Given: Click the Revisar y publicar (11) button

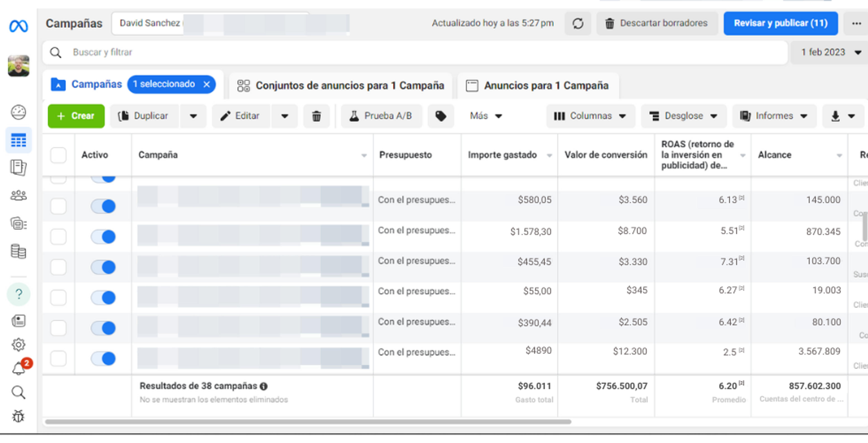Looking at the screenshot, I should tap(780, 23).
